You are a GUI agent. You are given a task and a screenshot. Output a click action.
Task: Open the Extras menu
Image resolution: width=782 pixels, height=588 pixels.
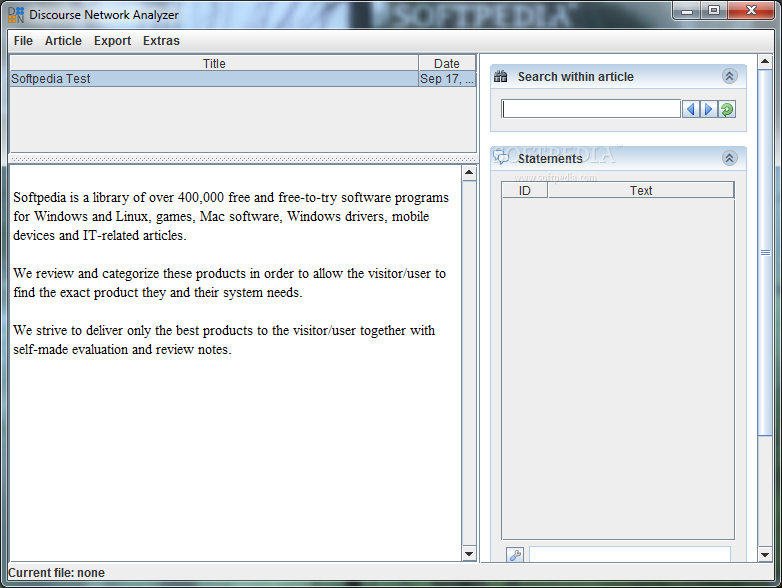coord(161,41)
